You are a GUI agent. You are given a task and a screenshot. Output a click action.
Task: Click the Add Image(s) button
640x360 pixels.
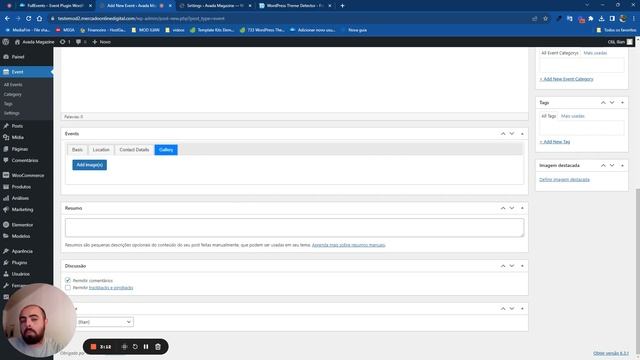click(89, 164)
